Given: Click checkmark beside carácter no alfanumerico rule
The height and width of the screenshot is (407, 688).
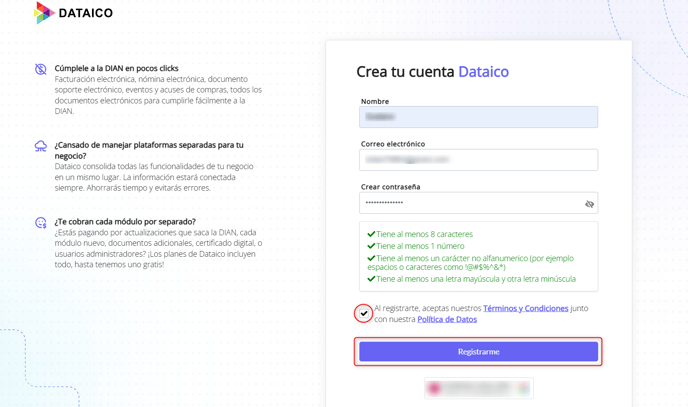Looking at the screenshot, I should (x=371, y=258).
